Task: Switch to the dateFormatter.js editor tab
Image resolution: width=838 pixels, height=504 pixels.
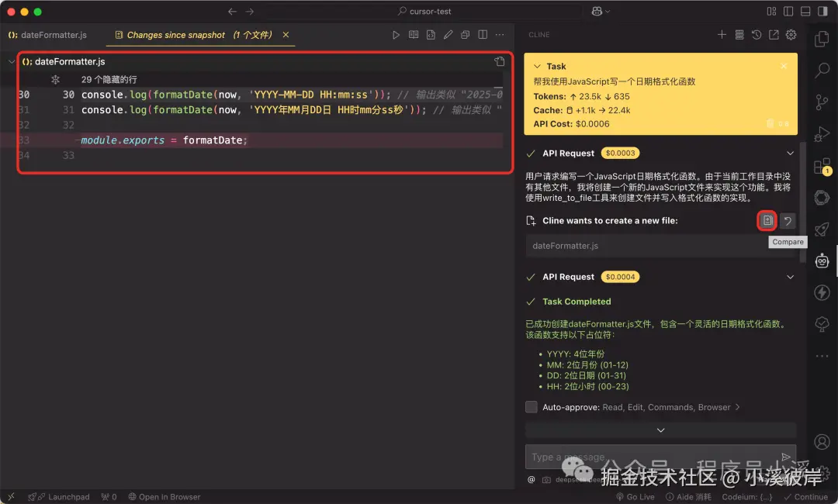Action: (x=47, y=35)
